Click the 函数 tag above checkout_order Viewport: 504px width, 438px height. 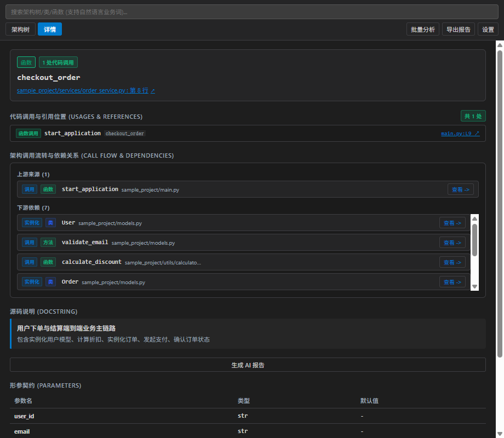tap(26, 62)
